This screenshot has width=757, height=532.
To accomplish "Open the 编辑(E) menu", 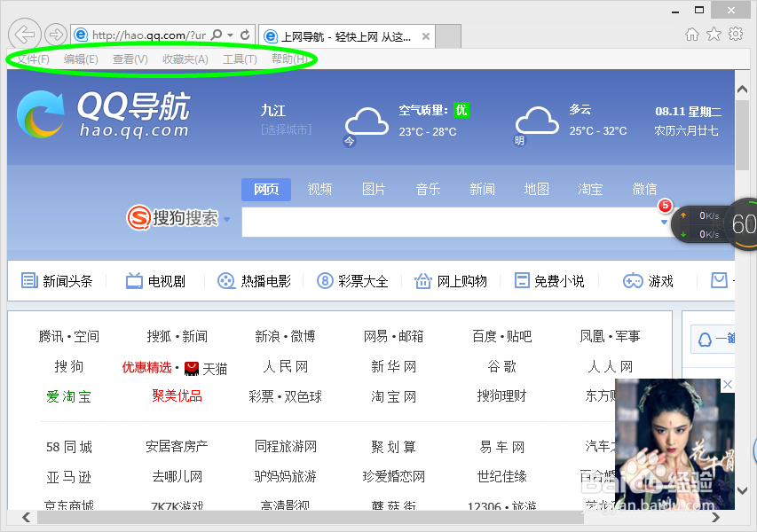I will coord(81,59).
